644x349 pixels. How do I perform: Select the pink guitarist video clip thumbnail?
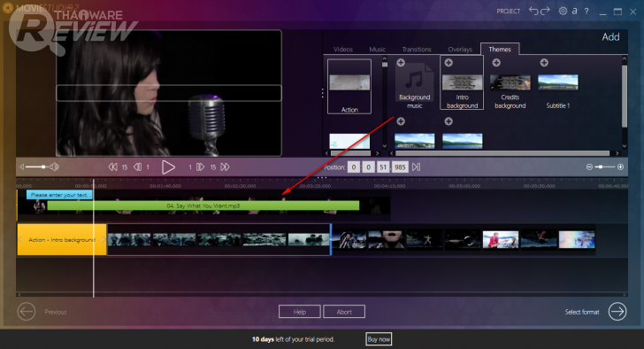501,239
